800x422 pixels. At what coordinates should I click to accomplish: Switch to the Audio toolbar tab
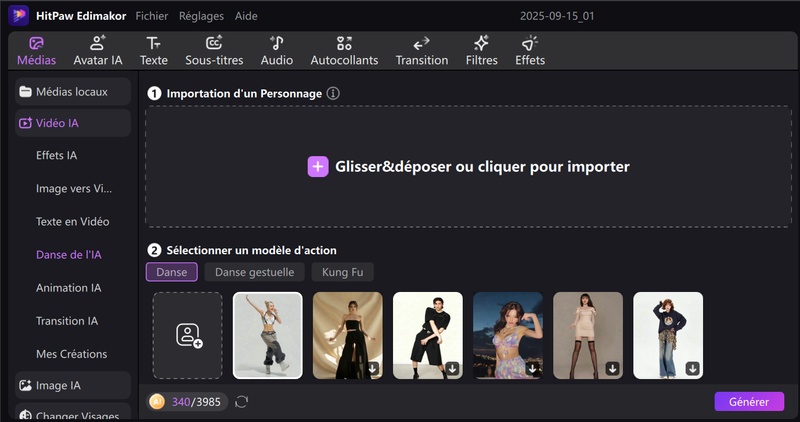click(276, 51)
